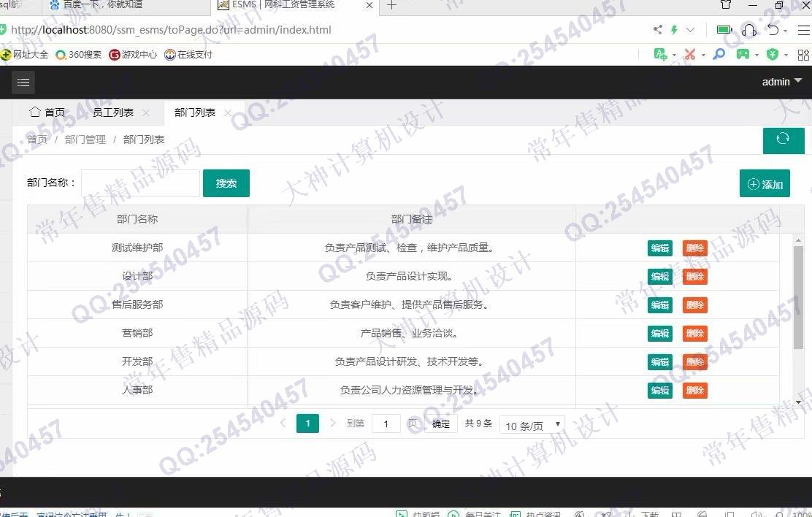This screenshot has height=517, width=812.
Task: Click 添加 to add a department
Action: (x=765, y=184)
